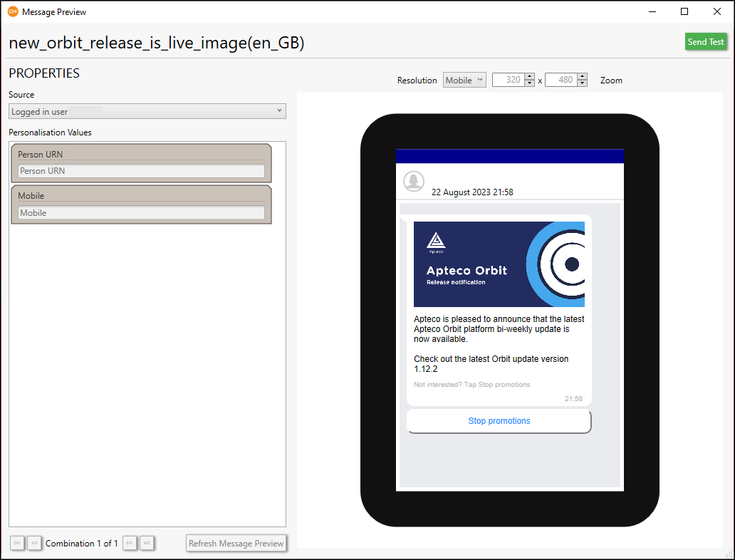
Task: Click the message title new_orbit_release_is_live_image(en_GB)
Action: pyautogui.click(x=157, y=43)
